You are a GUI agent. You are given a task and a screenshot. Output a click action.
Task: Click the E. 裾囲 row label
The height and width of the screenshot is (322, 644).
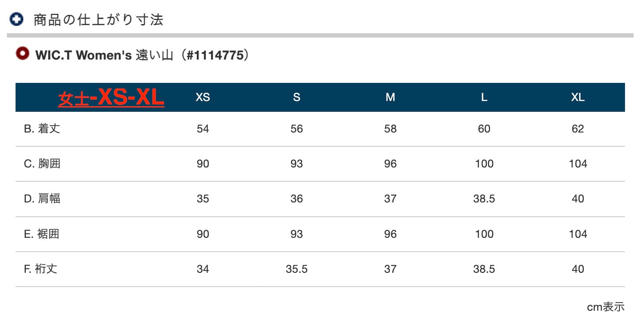click(x=41, y=234)
